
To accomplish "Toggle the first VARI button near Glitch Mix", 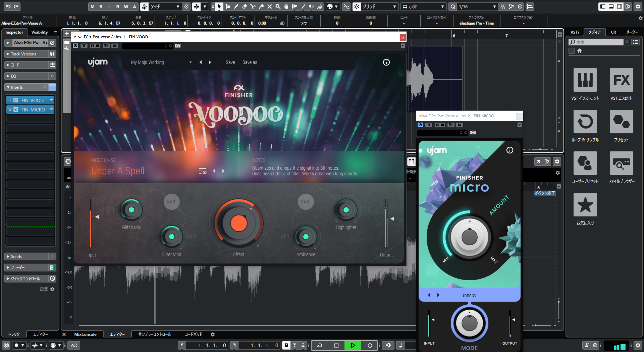I will pos(172,202).
